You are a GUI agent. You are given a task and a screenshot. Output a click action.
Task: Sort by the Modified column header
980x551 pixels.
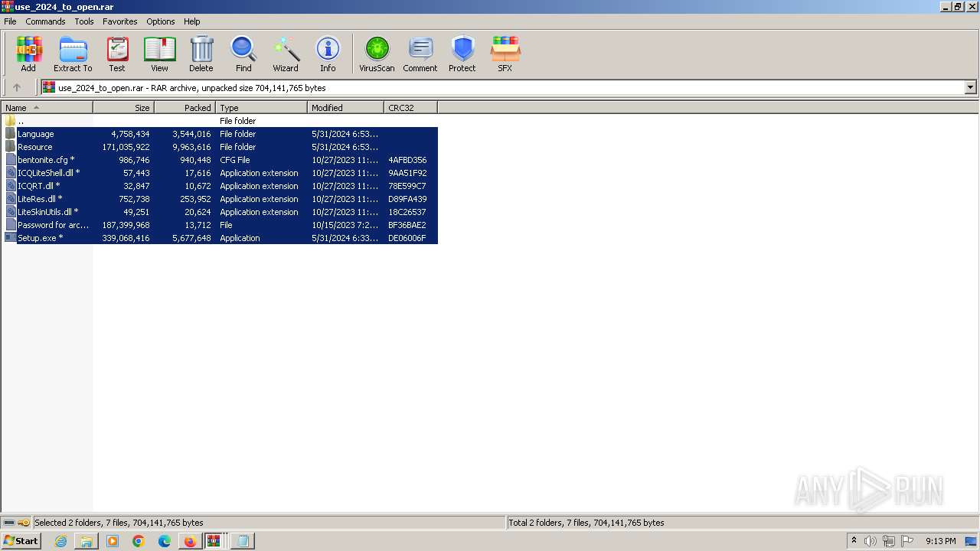point(346,108)
